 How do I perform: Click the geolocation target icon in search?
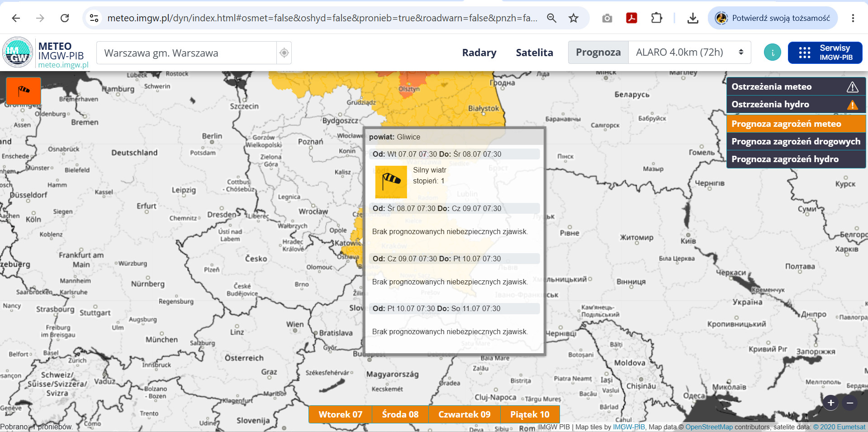pyautogui.click(x=284, y=53)
